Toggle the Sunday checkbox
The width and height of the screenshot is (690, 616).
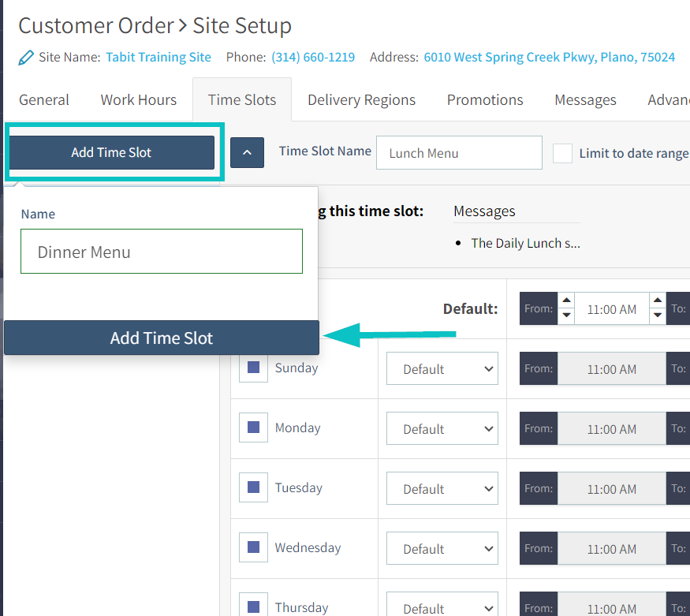(x=254, y=368)
